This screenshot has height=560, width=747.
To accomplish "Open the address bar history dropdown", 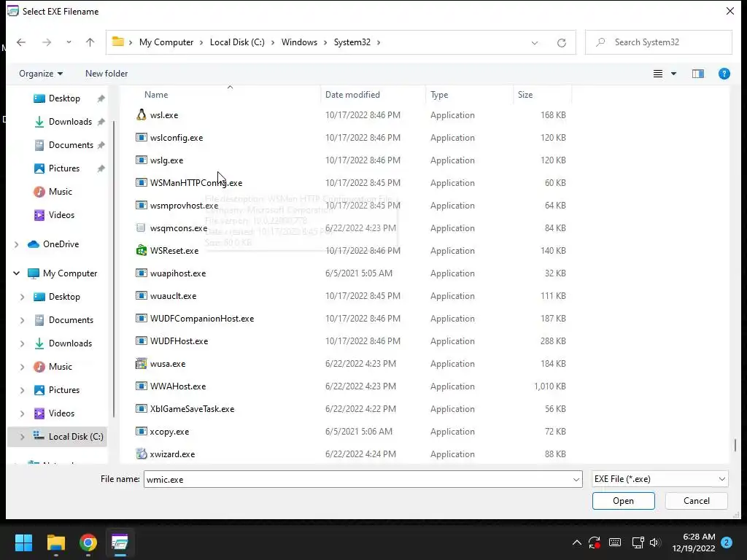I will 535,42.
